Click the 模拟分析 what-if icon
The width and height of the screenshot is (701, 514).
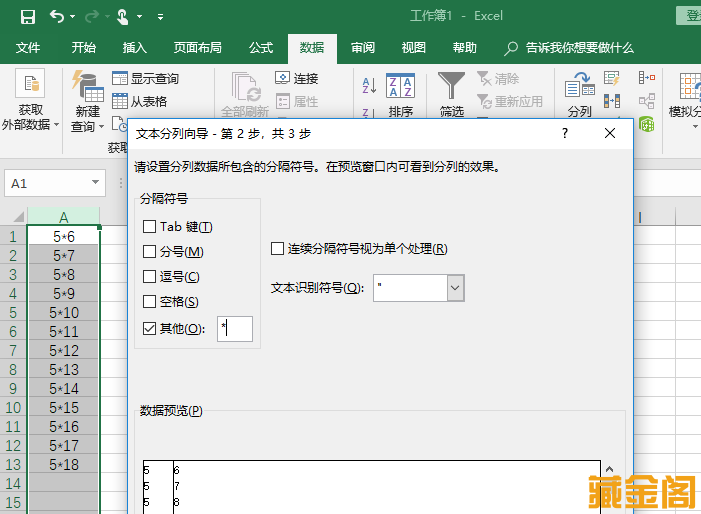690,85
